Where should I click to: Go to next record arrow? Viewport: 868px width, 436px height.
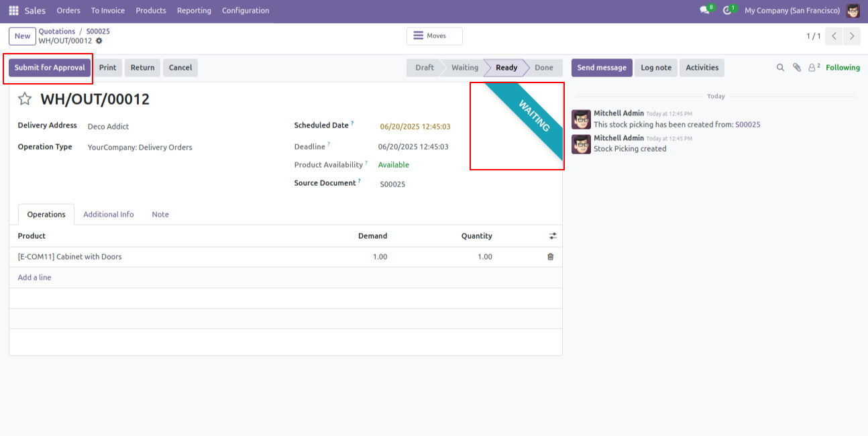852,36
